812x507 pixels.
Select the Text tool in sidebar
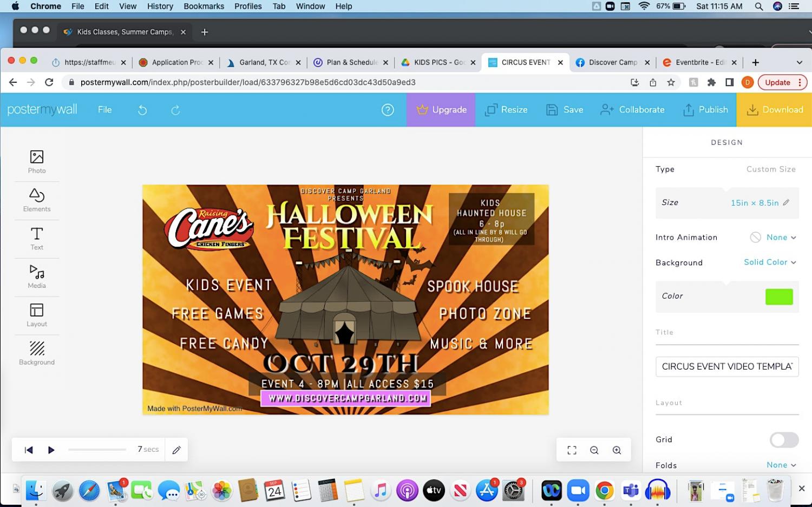point(37,239)
